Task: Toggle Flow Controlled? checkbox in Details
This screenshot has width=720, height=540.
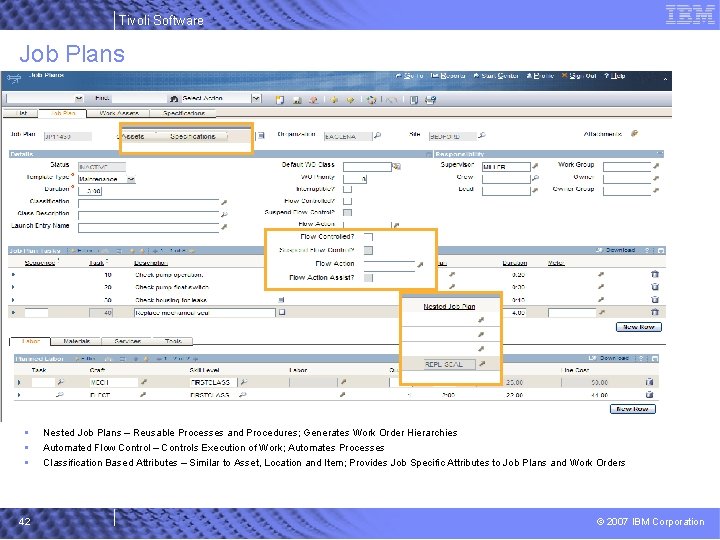Action: click(x=348, y=201)
